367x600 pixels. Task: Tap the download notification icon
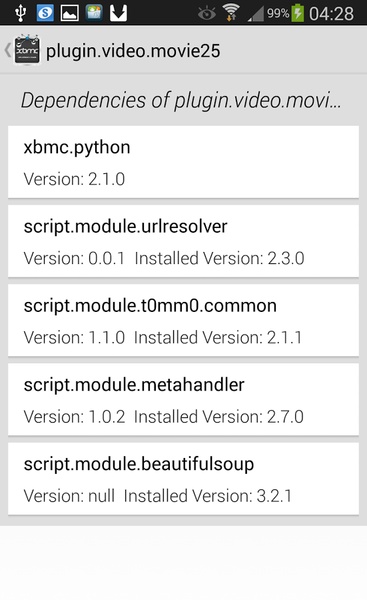pos(118,13)
